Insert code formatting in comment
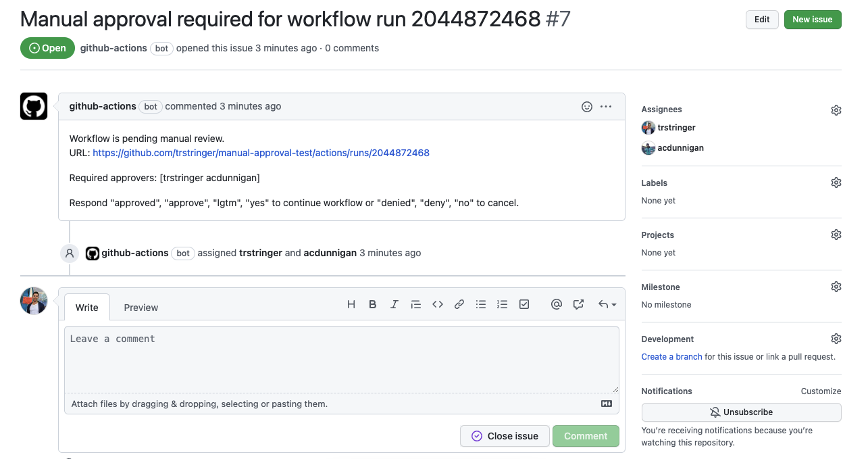868x459 pixels. pyautogui.click(x=438, y=305)
